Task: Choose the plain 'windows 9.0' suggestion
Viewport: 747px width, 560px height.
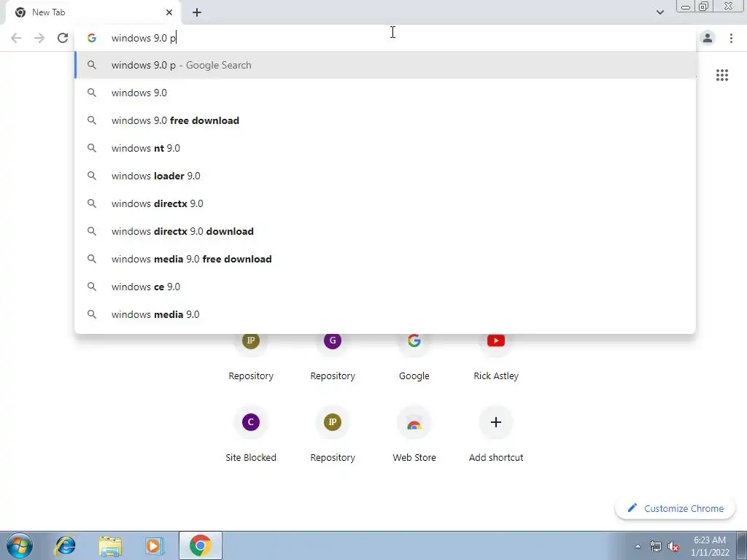Action: point(385,93)
